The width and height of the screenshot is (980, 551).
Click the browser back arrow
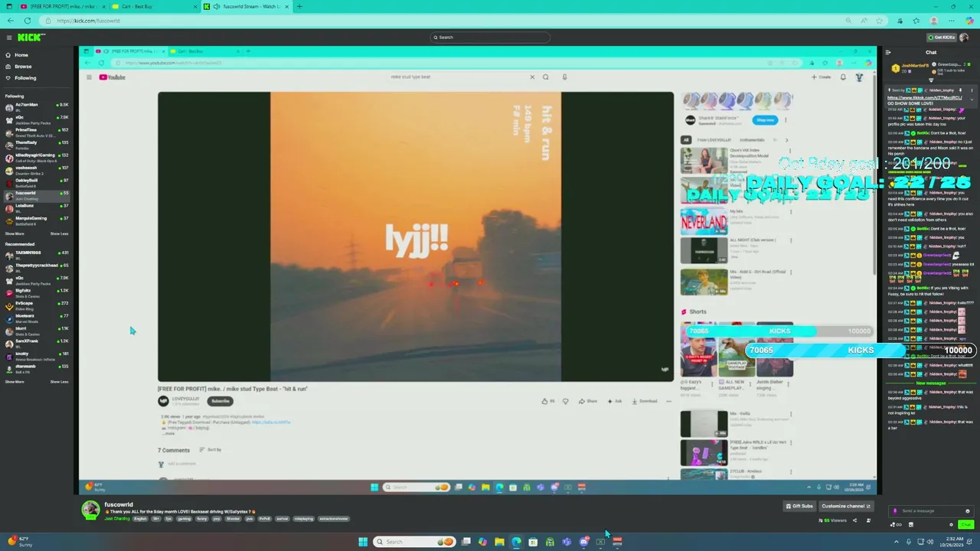(9, 21)
